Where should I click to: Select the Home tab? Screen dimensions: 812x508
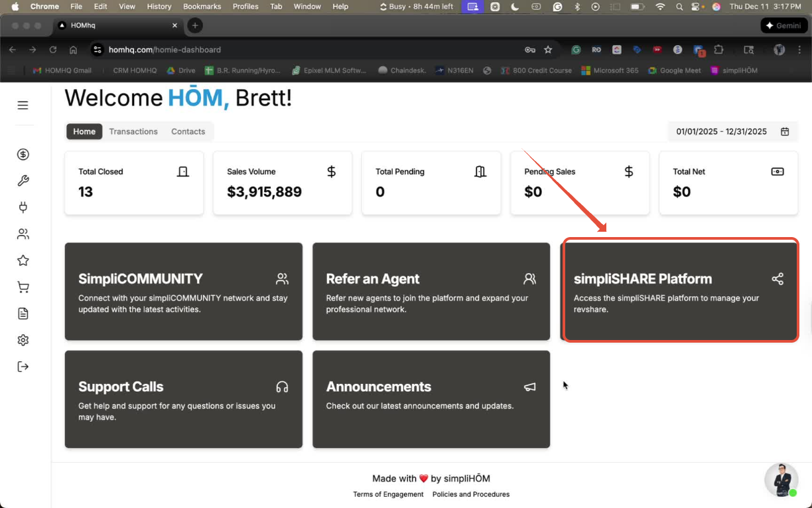(84, 131)
